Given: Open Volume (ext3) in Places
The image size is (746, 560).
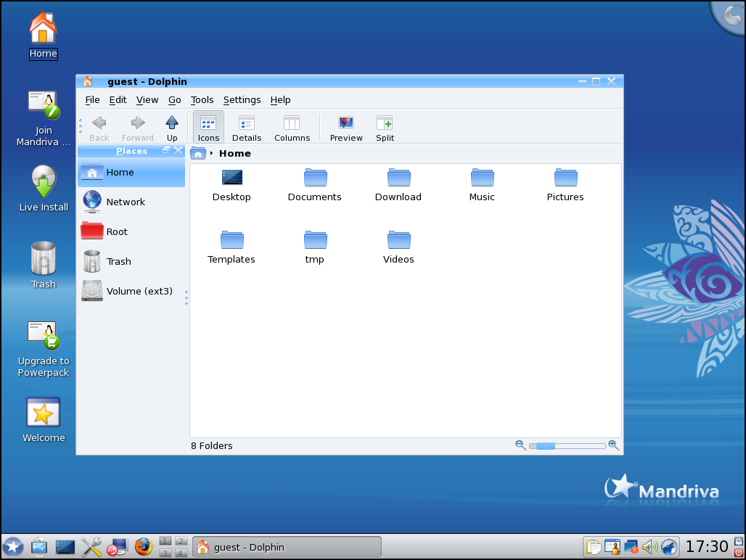Looking at the screenshot, I should click(139, 291).
